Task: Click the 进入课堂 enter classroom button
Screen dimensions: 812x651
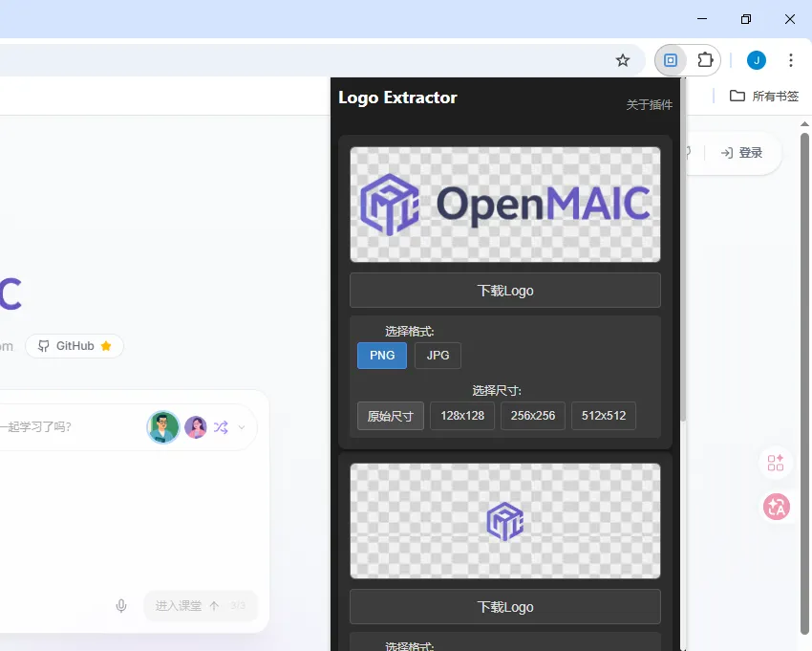Action: click(201, 605)
